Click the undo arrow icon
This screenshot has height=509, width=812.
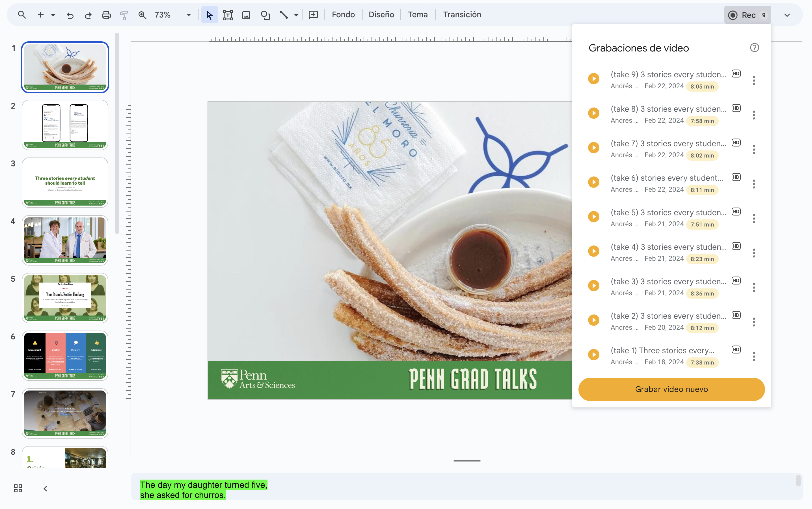pyautogui.click(x=70, y=15)
